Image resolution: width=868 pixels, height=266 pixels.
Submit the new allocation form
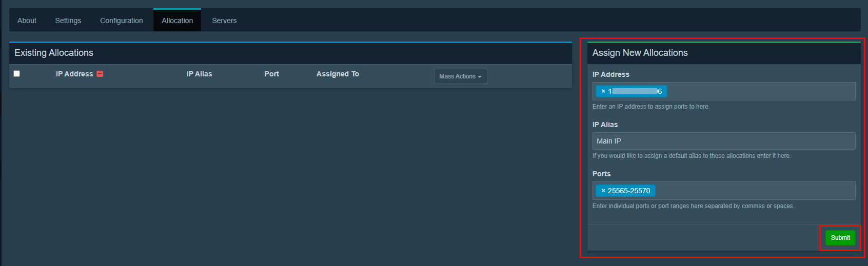[840, 238]
